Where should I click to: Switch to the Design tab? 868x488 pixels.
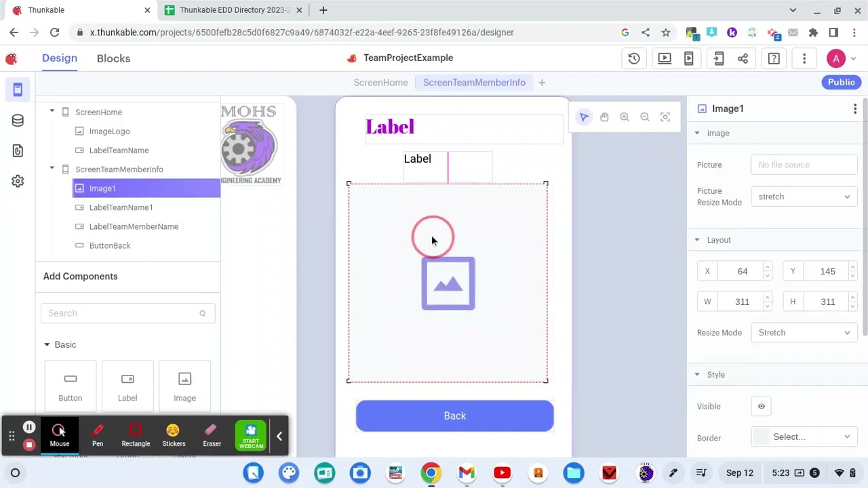[60, 58]
